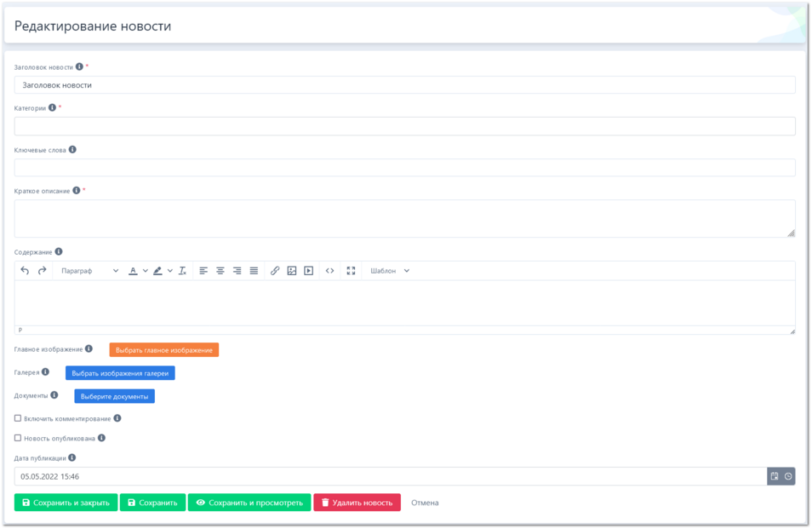Click the redo arrow in the editor toolbar
The height and width of the screenshot is (529, 812).
click(x=42, y=271)
